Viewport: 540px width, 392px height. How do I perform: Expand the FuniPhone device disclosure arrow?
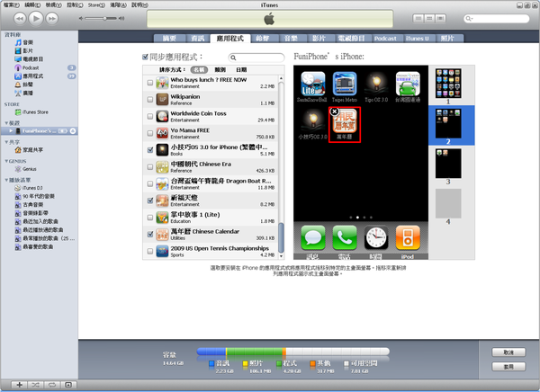11,131
